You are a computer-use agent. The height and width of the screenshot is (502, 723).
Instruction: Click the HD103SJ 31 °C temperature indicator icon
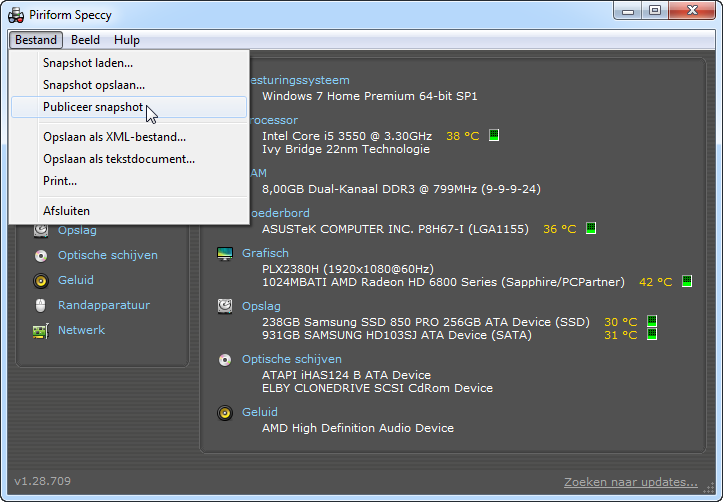click(x=652, y=334)
